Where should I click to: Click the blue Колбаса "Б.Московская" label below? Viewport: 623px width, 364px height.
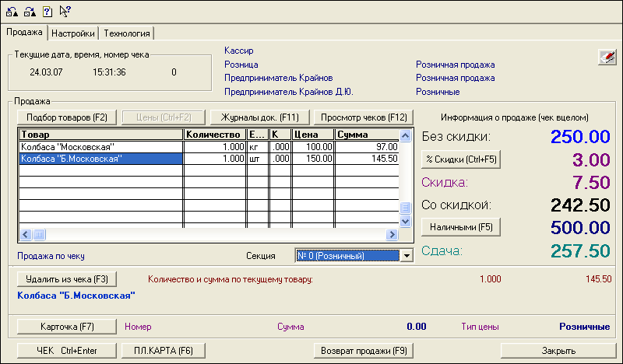(76, 296)
